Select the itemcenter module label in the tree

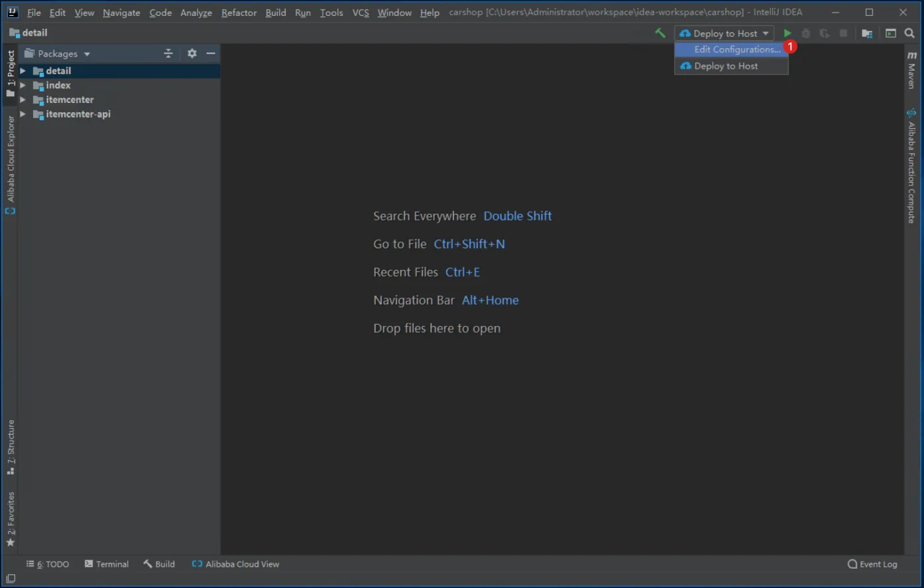[70, 100]
